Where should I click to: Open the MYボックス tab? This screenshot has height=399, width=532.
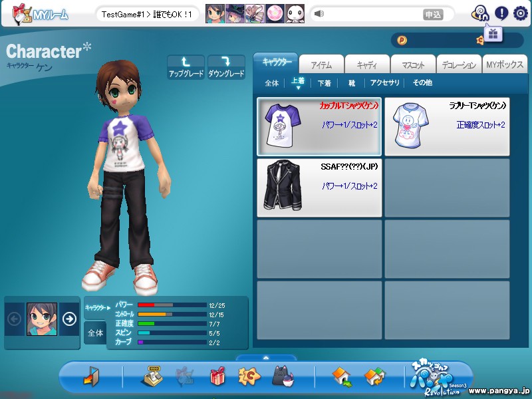[x=505, y=65]
